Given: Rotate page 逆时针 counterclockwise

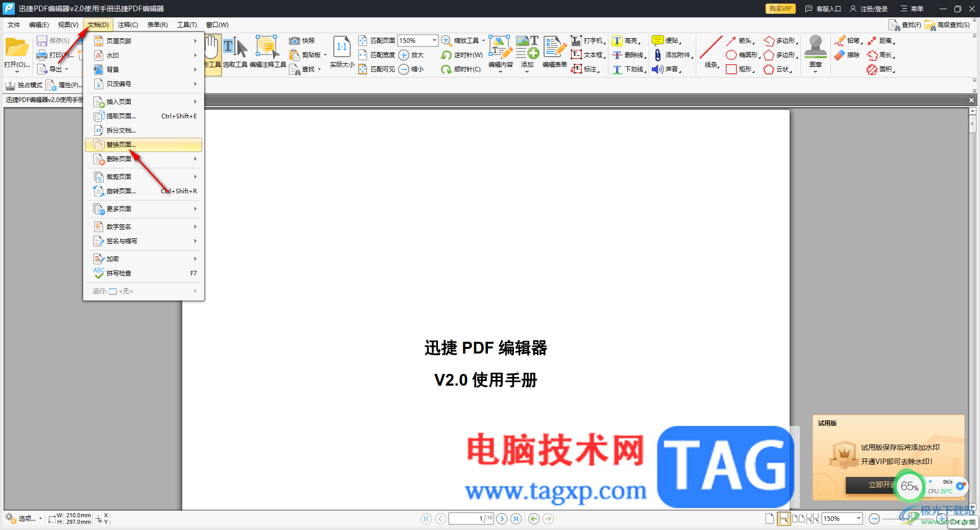Looking at the screenshot, I should click(461, 55).
